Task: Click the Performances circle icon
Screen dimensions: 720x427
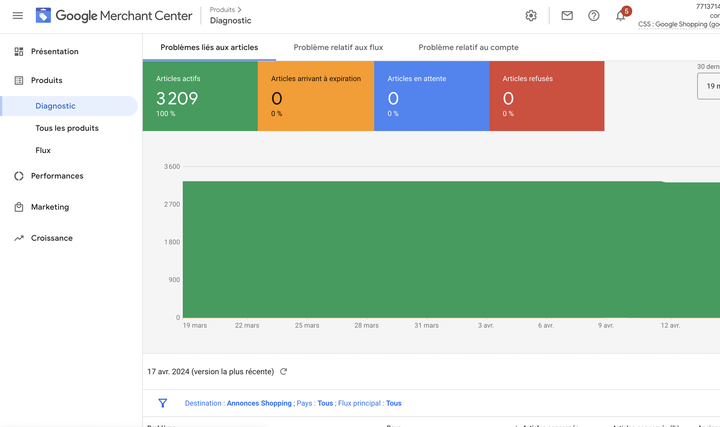Action: tap(19, 176)
